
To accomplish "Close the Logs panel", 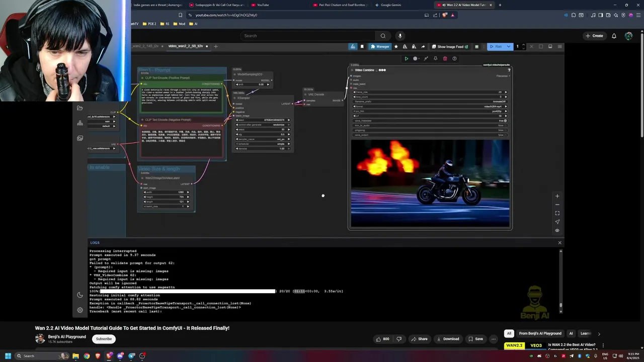I will [559, 243].
